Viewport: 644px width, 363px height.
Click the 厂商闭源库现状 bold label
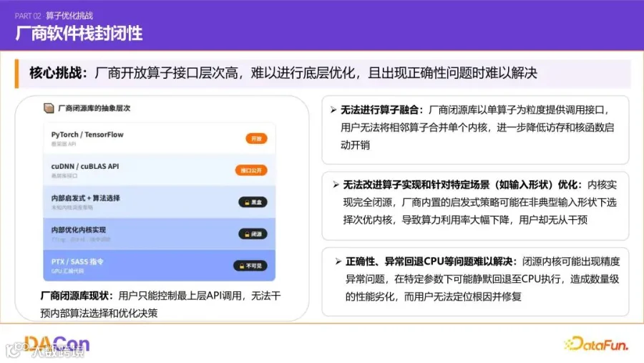click(x=77, y=296)
